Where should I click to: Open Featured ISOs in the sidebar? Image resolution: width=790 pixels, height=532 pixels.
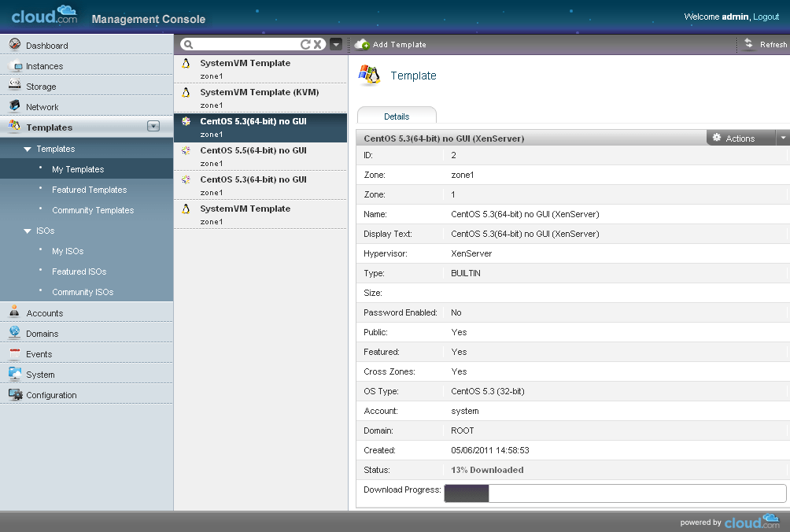[79, 272]
